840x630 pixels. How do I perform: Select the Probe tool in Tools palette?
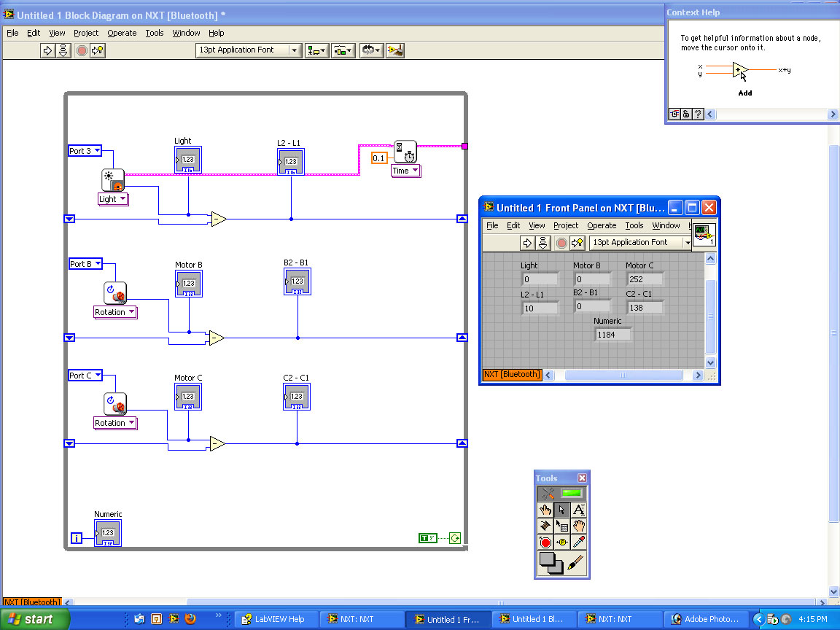[562, 542]
